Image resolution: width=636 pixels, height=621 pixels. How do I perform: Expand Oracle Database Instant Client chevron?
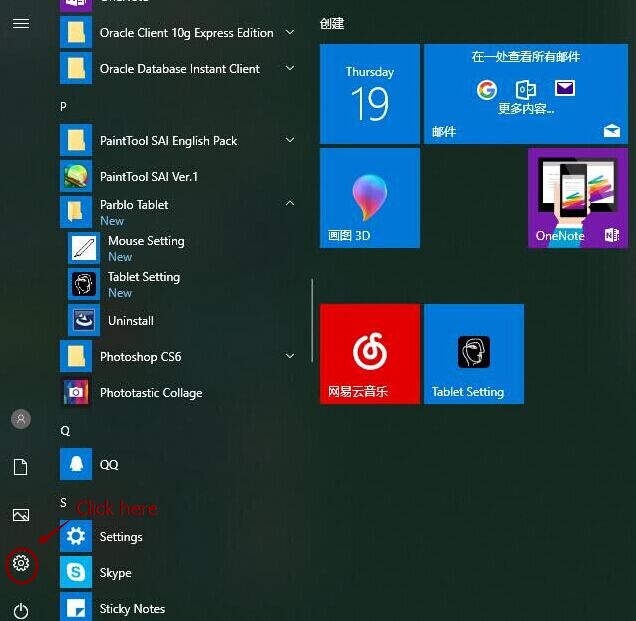tap(290, 68)
